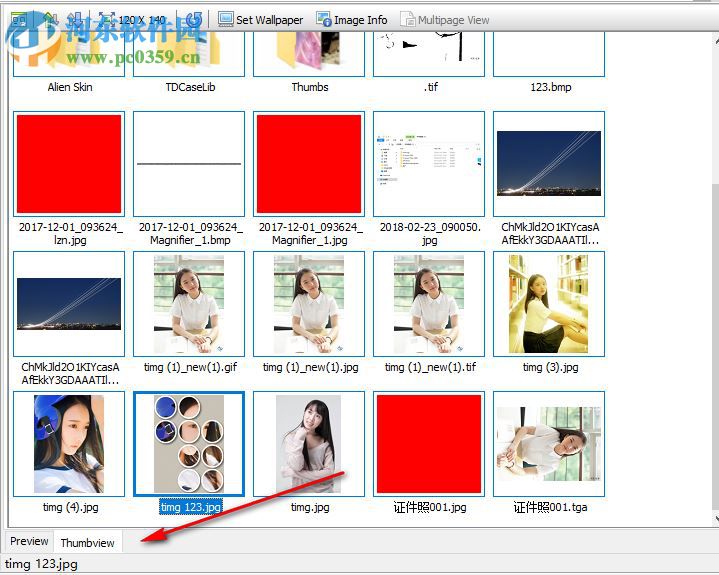Select the 证件照001.jpg red thumbnail
This screenshot has width=719, height=575.
click(x=429, y=444)
